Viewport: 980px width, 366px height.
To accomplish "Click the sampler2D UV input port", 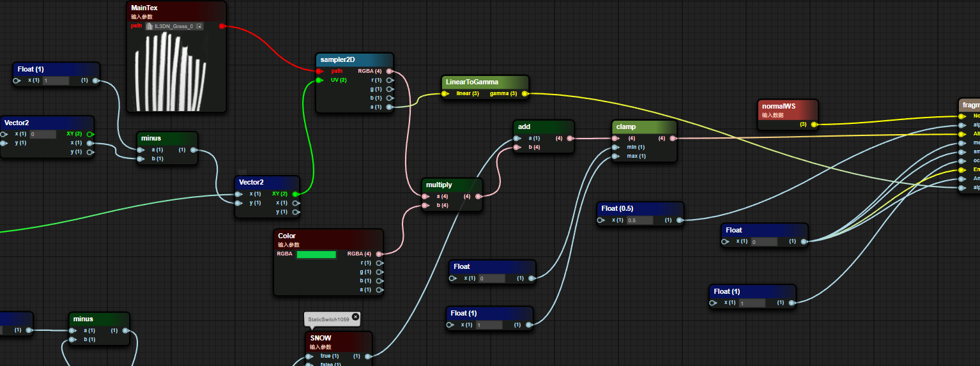I will coord(319,80).
